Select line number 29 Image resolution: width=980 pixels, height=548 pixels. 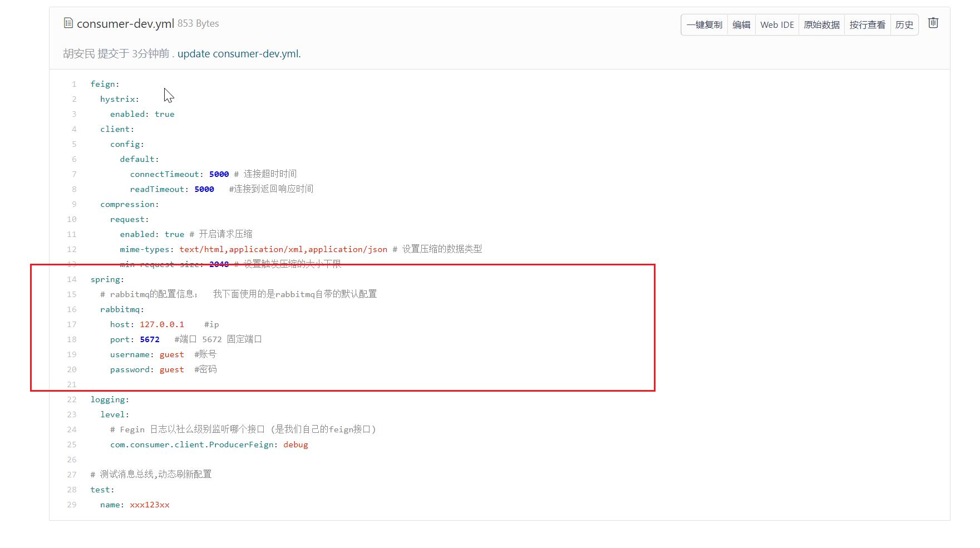click(72, 505)
